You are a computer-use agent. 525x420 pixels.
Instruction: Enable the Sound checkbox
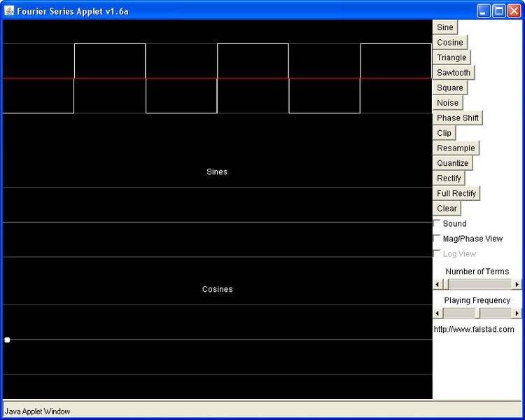click(x=437, y=223)
